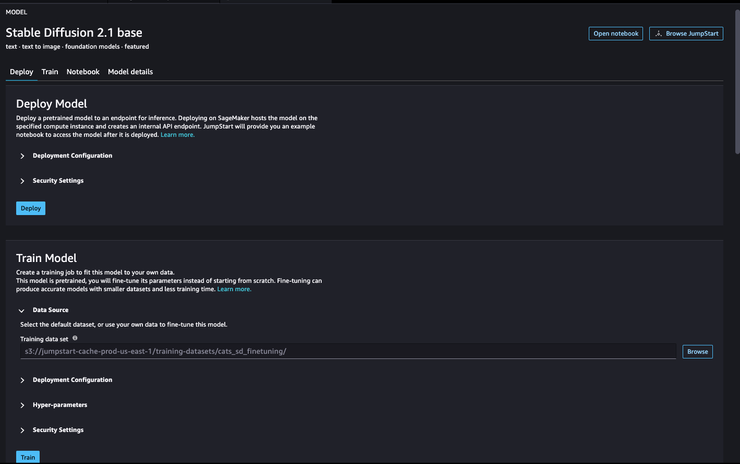The height and width of the screenshot is (464, 740).
Task: Switch to the Train tab
Action: (50, 72)
